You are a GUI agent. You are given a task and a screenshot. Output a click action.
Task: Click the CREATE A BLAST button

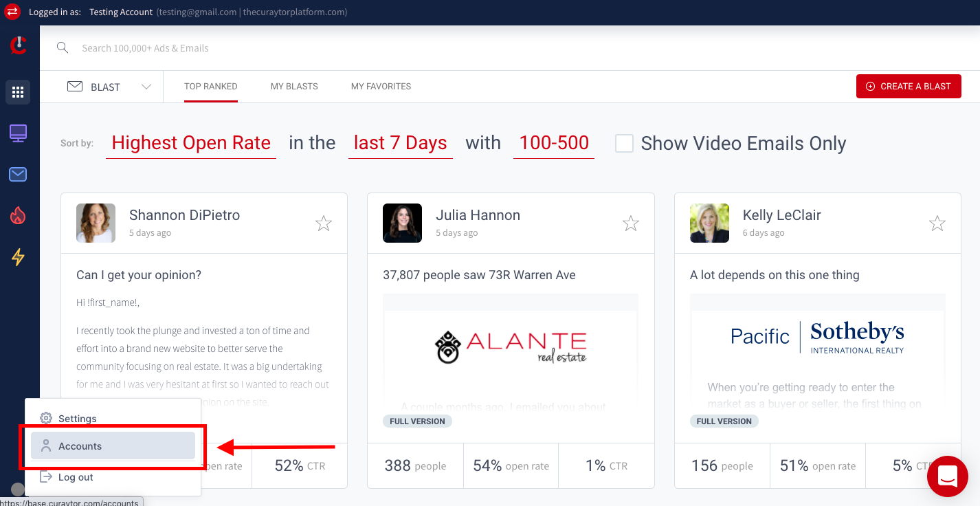[x=909, y=86]
